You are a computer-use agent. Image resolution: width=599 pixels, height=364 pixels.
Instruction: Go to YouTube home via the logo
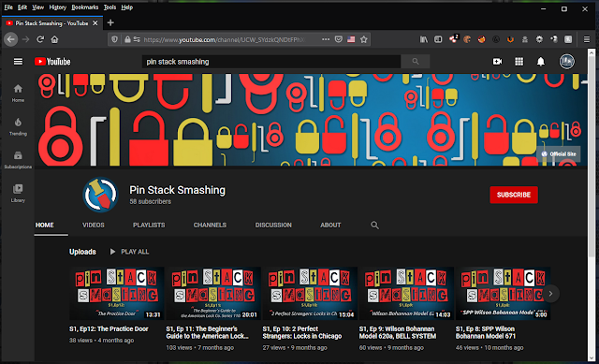coord(52,62)
